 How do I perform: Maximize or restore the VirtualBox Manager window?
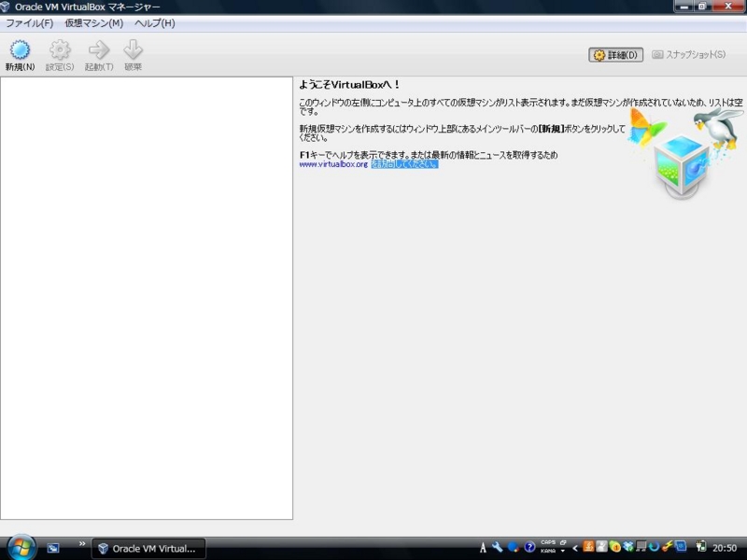click(702, 7)
